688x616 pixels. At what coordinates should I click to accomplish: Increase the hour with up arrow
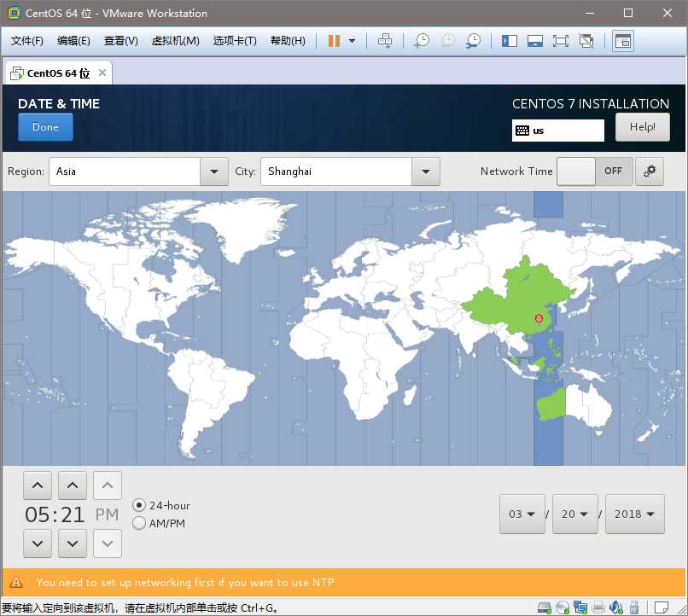[38, 485]
